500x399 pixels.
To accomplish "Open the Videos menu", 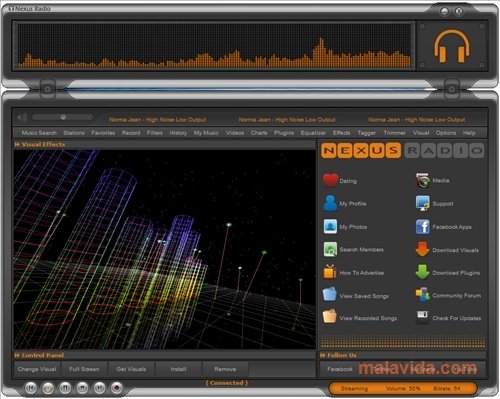I will 235,133.
